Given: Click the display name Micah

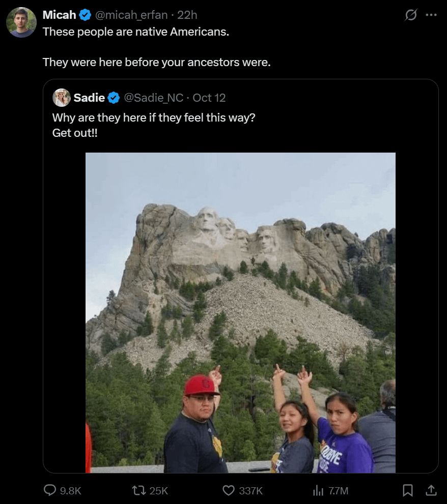Looking at the screenshot, I should [x=59, y=15].
